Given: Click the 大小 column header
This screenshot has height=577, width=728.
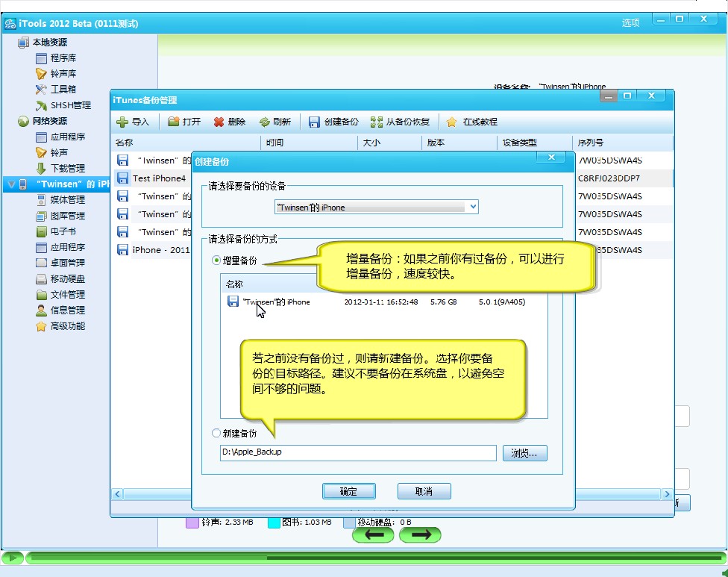Looking at the screenshot, I should pos(389,143).
